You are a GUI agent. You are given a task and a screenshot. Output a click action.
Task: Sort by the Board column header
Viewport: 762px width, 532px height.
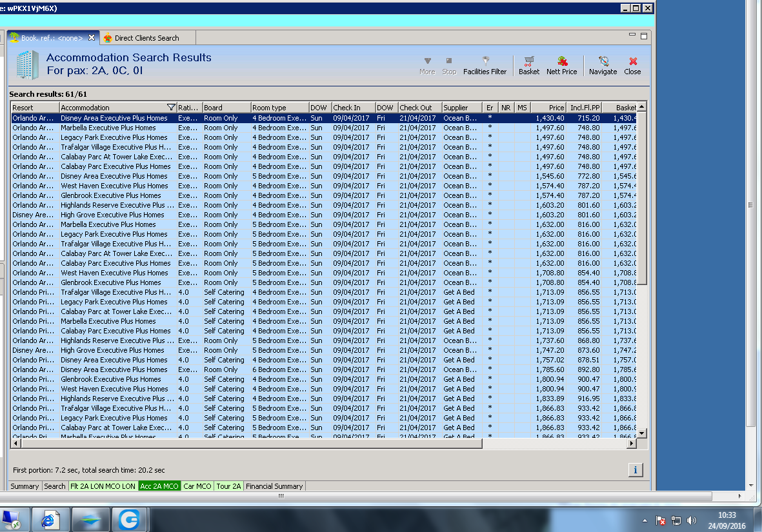click(x=226, y=108)
